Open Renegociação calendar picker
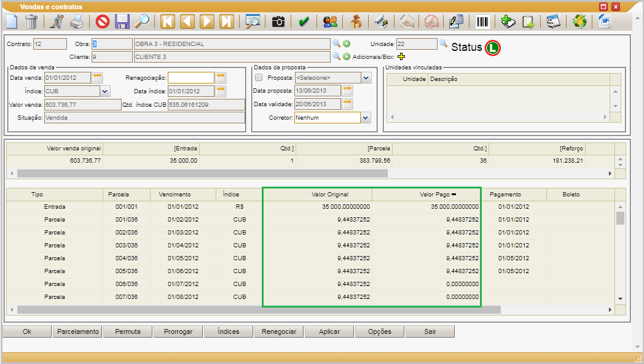 pyautogui.click(x=221, y=77)
